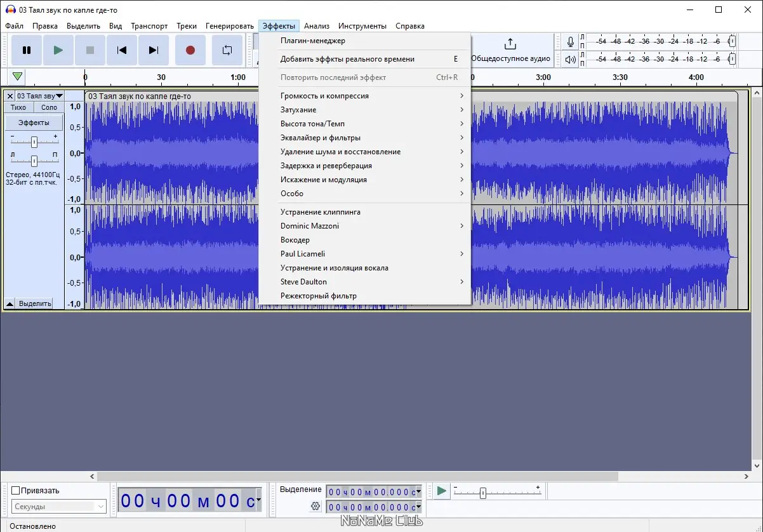Viewport: 763px width, 532px height.
Task: Expand the Особо submenu
Action: [365, 194]
